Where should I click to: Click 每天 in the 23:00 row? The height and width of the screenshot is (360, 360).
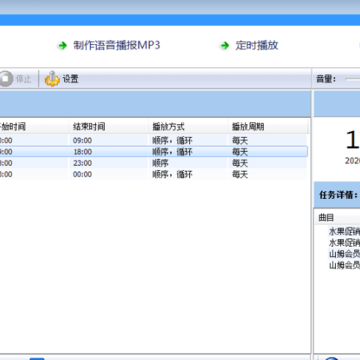pyautogui.click(x=240, y=163)
